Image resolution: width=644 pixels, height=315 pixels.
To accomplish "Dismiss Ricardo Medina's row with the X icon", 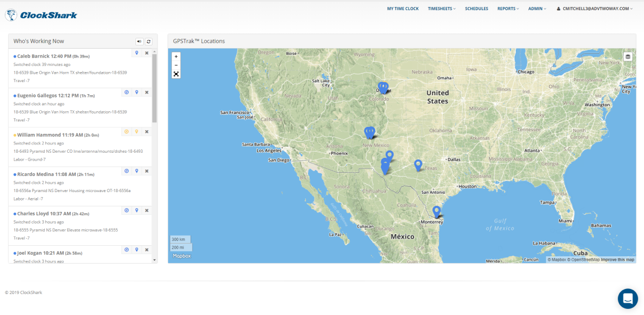I will (146, 171).
